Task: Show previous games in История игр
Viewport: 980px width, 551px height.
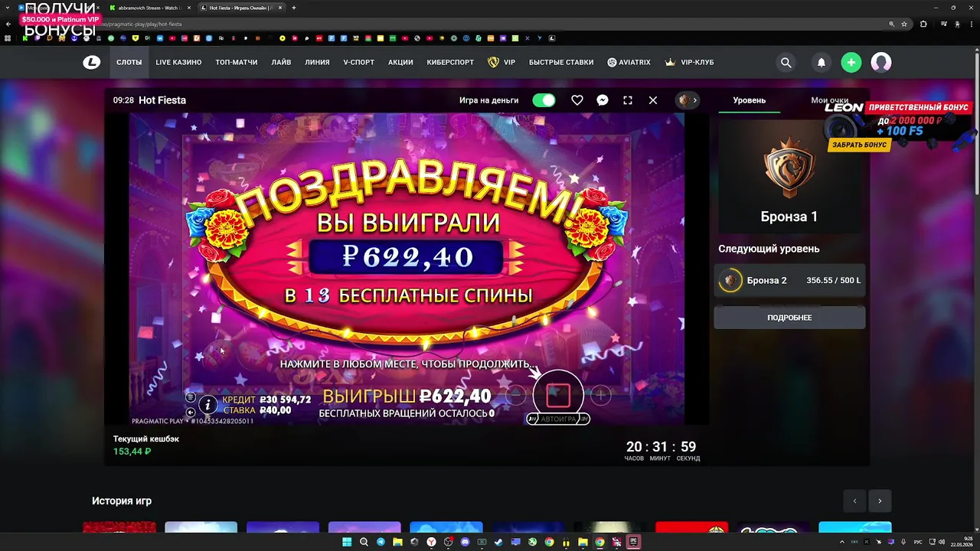Action: click(x=854, y=501)
